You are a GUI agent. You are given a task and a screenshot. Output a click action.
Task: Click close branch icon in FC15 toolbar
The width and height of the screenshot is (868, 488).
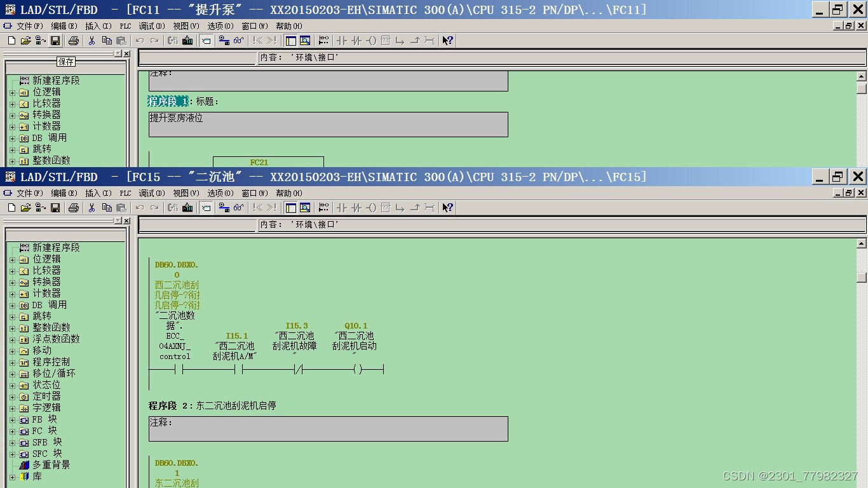415,208
